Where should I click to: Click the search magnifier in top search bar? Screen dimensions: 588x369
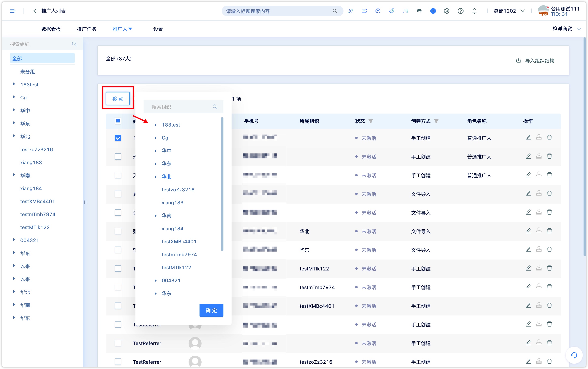pos(335,11)
